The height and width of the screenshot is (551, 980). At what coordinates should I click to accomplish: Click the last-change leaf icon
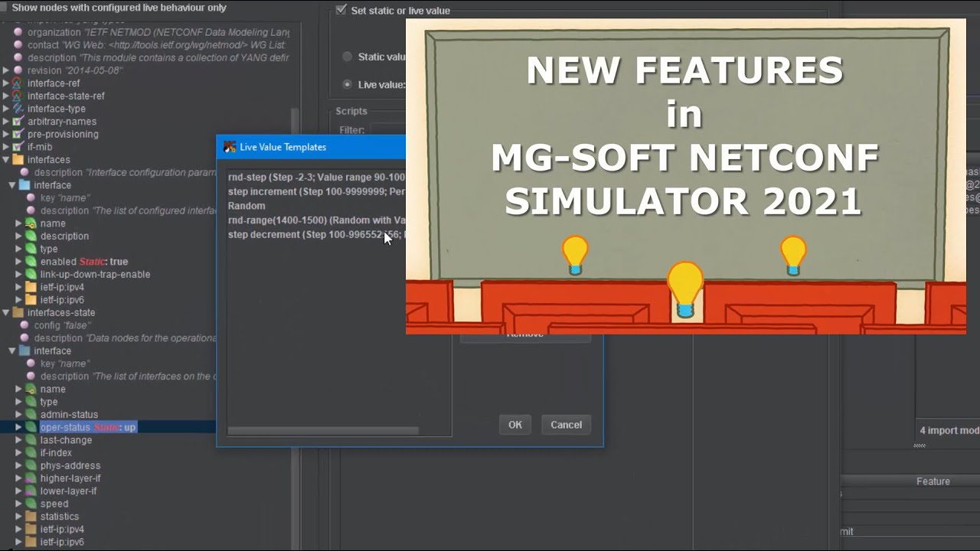tap(31, 440)
